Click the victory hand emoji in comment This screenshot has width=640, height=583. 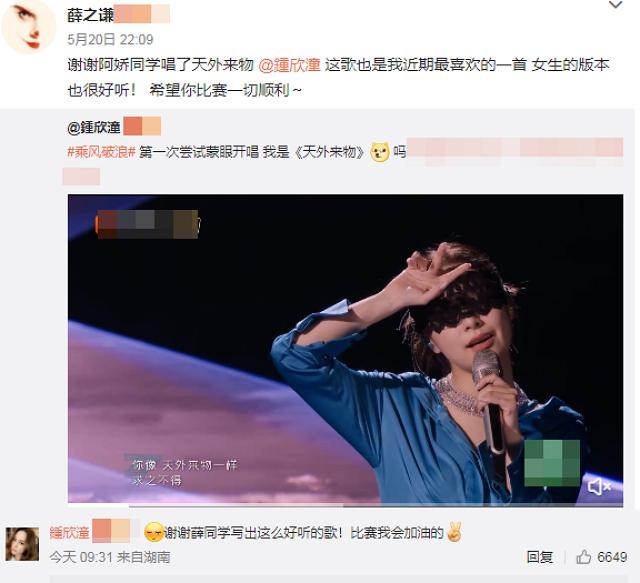tap(454, 532)
